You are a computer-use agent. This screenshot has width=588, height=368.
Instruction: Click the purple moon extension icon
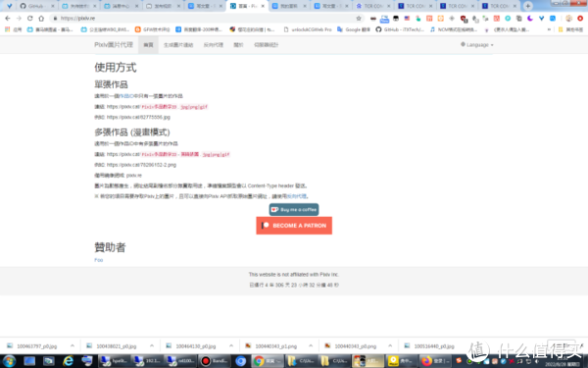coord(530,18)
